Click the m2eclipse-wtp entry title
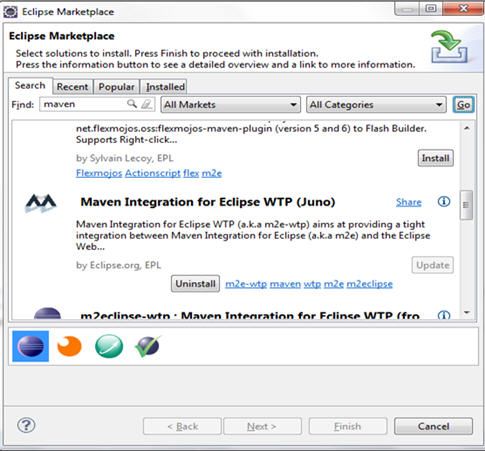 [250, 315]
